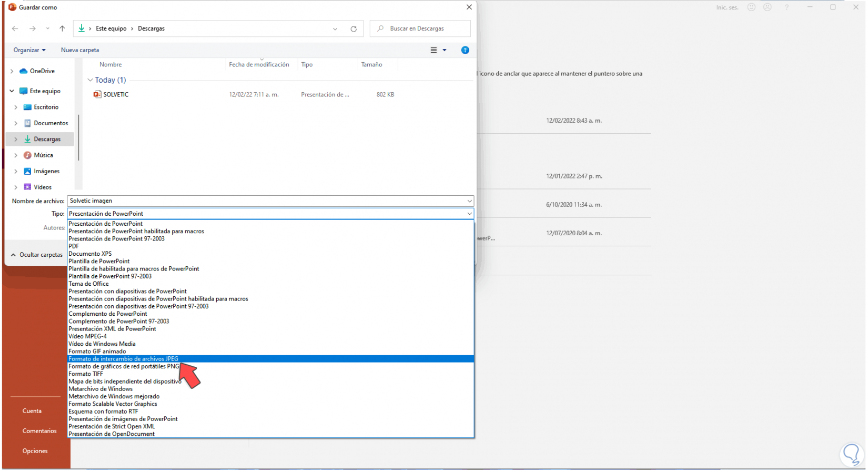Sort by Fecha de modificación column
Screen dimensions: 868x470
click(x=259, y=65)
